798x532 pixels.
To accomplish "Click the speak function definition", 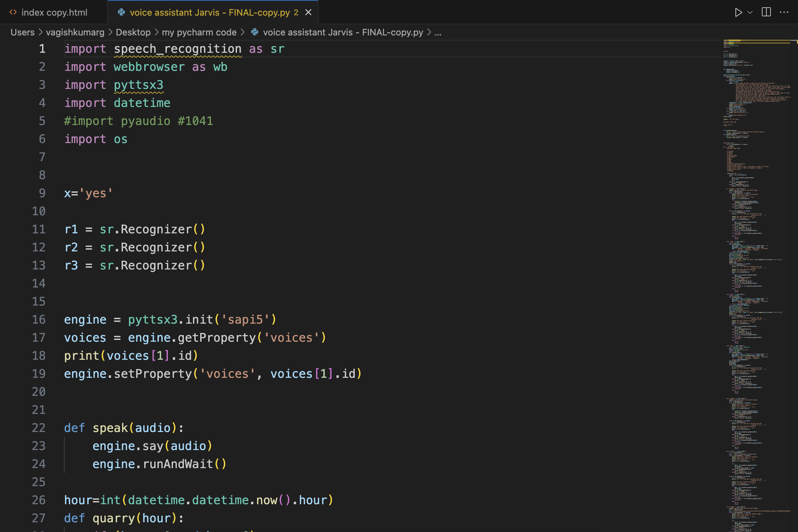I will tap(124, 428).
